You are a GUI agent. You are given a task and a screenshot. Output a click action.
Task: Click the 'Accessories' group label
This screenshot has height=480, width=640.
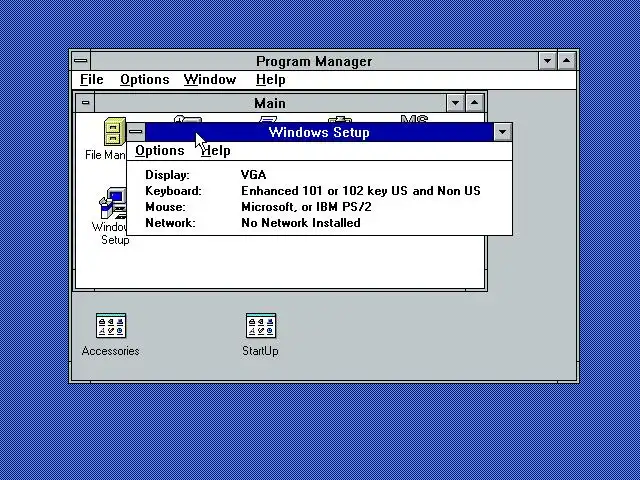click(111, 351)
